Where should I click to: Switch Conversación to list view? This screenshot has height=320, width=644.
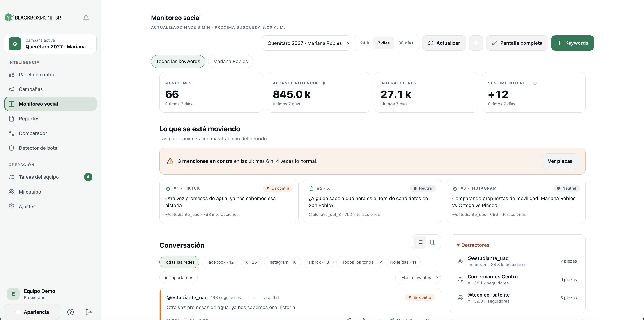[x=420, y=242]
